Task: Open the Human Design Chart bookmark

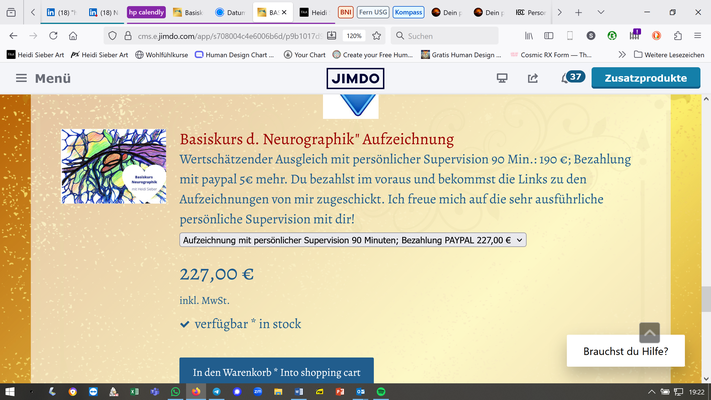Action: pyautogui.click(x=234, y=54)
